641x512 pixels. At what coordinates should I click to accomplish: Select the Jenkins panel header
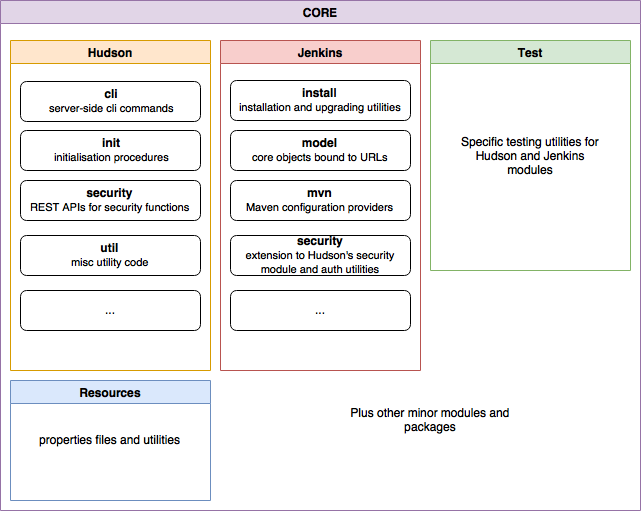pyautogui.click(x=320, y=53)
